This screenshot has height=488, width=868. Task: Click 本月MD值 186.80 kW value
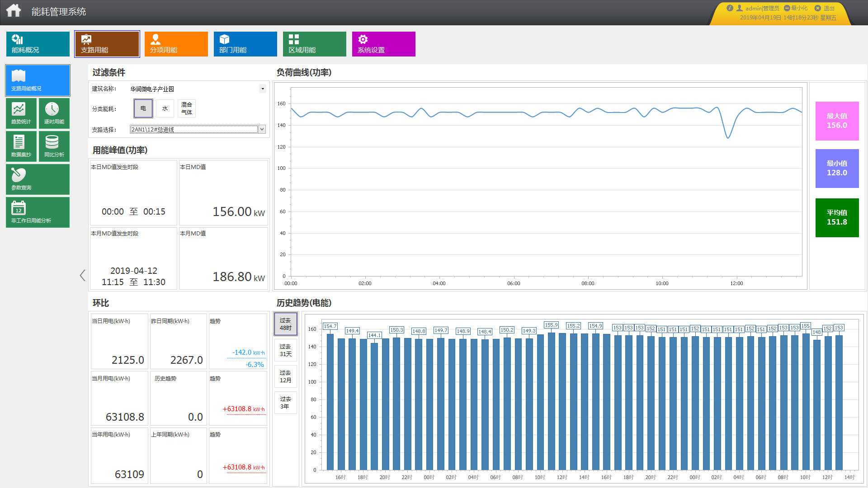tap(239, 277)
